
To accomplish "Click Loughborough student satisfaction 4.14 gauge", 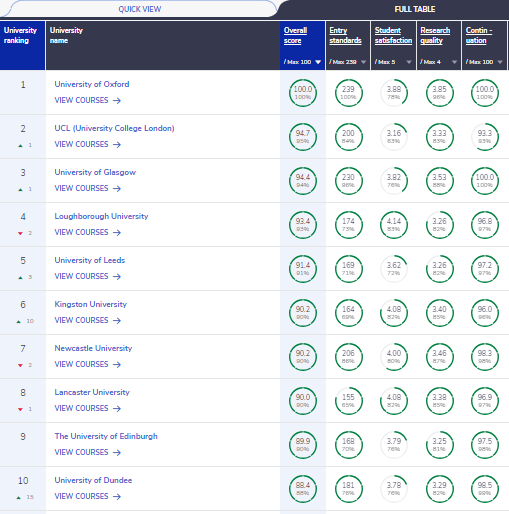I will (x=394, y=225).
